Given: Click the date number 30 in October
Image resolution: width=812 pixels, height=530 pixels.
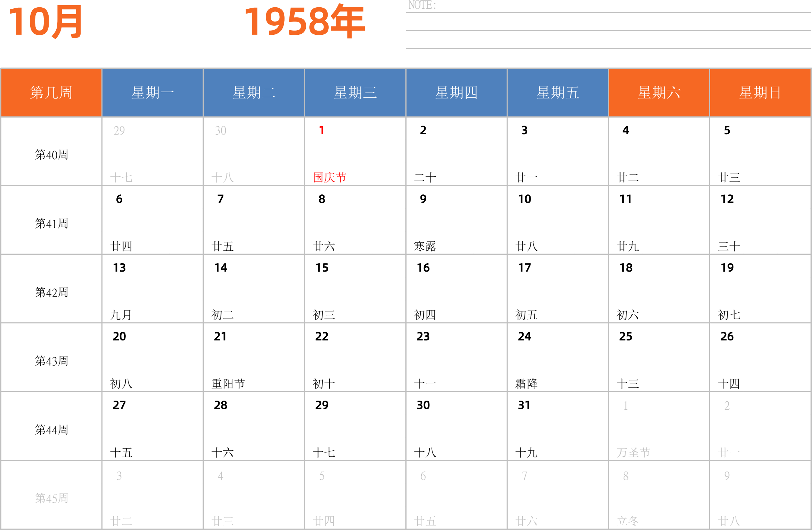Looking at the screenshot, I should 423,405.
